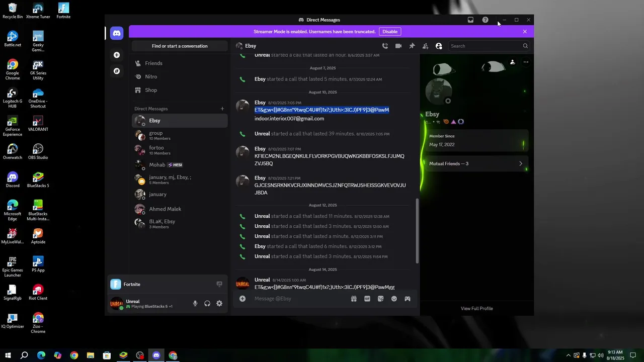Send a gift icon
The image size is (644, 362).
[x=354, y=299]
